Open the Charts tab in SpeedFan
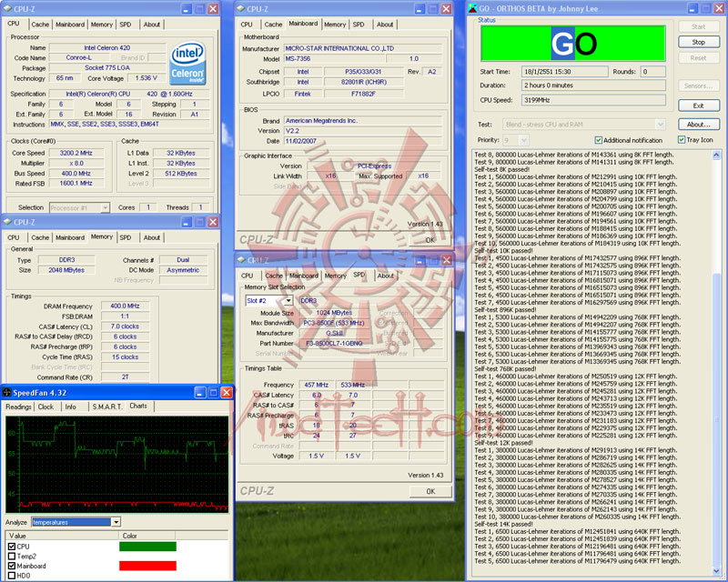Screen dimensions: 728x582 pyautogui.click(x=138, y=406)
